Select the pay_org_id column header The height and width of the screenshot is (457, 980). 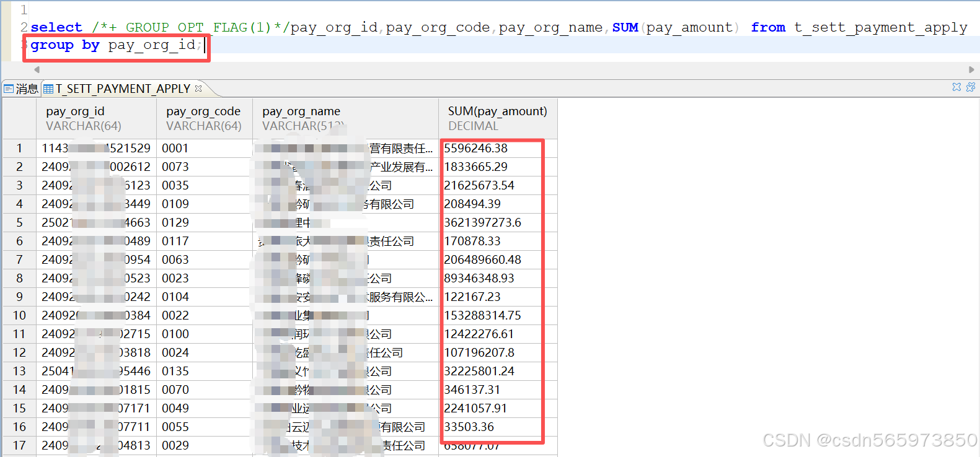[96, 118]
